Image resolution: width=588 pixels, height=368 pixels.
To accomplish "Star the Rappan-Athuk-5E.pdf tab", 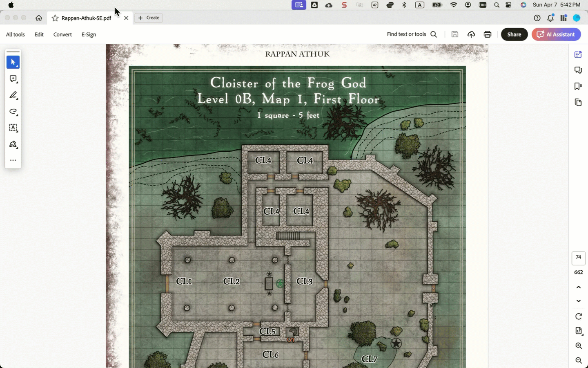I will 55,18.
